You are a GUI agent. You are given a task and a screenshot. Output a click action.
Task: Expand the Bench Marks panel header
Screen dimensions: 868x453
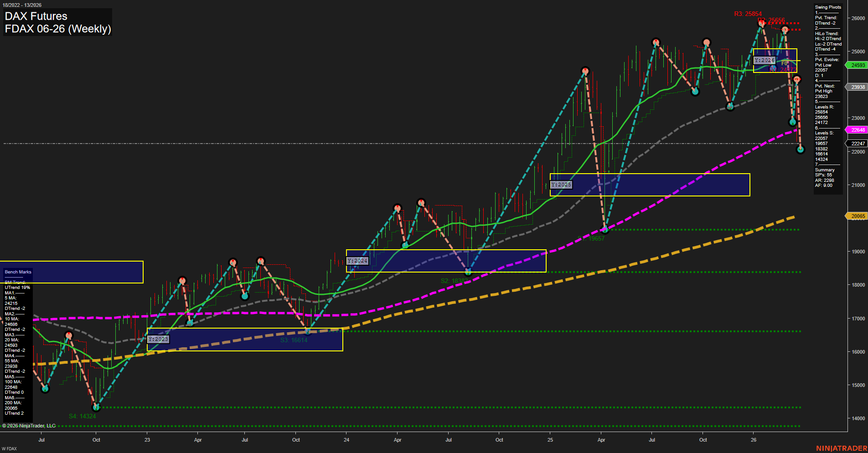pyautogui.click(x=18, y=272)
